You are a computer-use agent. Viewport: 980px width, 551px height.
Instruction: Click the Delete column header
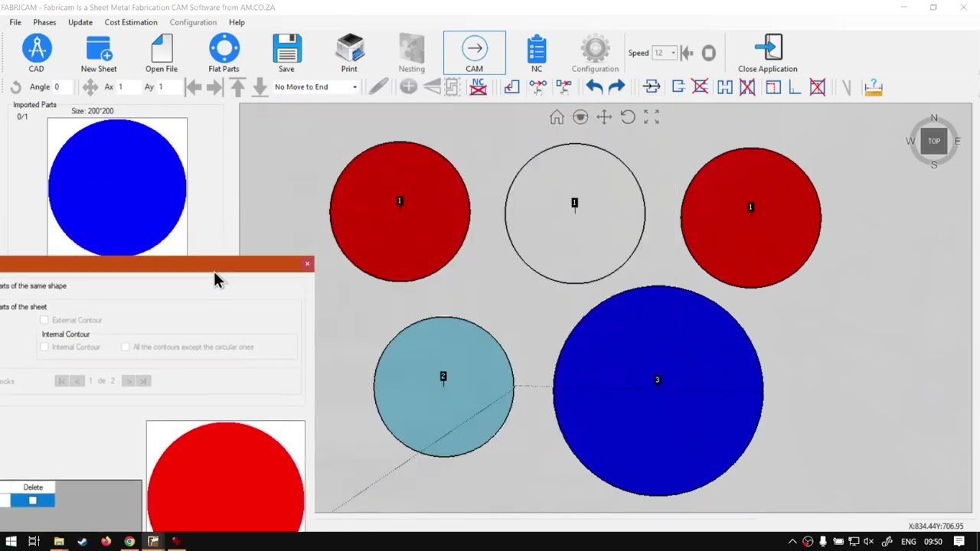(x=33, y=487)
